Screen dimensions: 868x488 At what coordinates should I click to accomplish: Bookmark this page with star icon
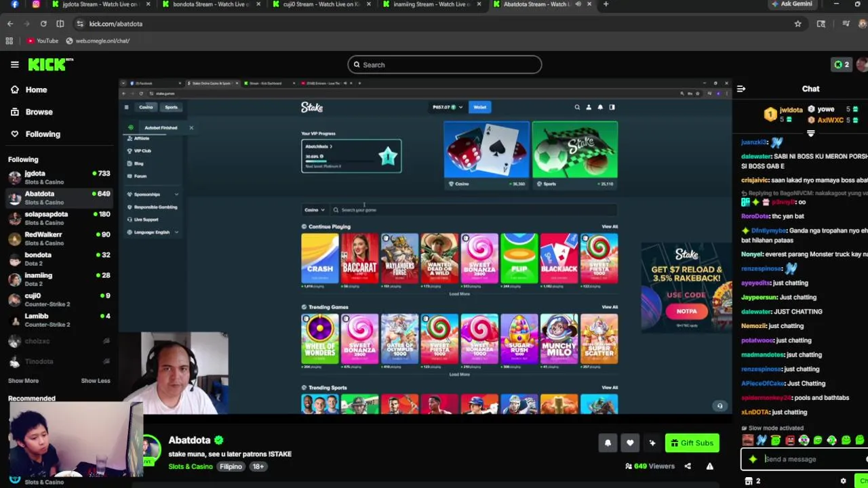(798, 24)
